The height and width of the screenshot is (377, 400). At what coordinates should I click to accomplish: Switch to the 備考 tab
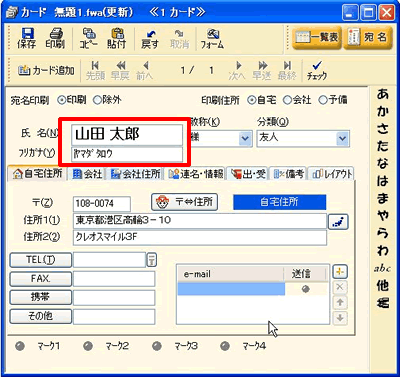288,174
